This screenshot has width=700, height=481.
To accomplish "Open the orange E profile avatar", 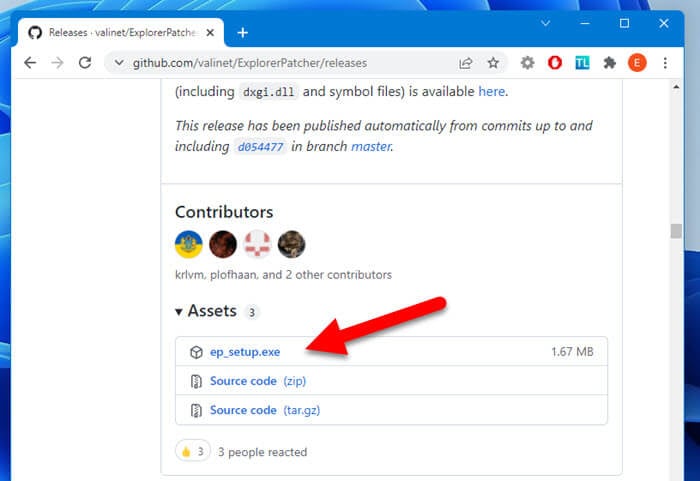I will click(x=637, y=63).
